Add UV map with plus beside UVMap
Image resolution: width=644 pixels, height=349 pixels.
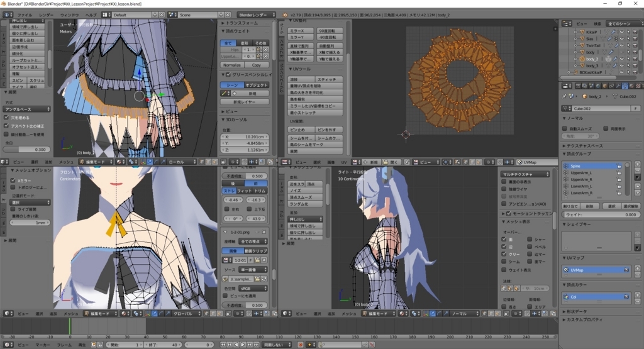coord(638,268)
